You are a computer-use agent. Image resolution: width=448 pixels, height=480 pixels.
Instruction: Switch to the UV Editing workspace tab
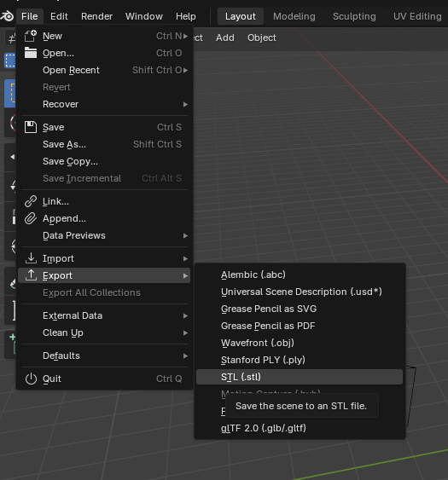[417, 16]
